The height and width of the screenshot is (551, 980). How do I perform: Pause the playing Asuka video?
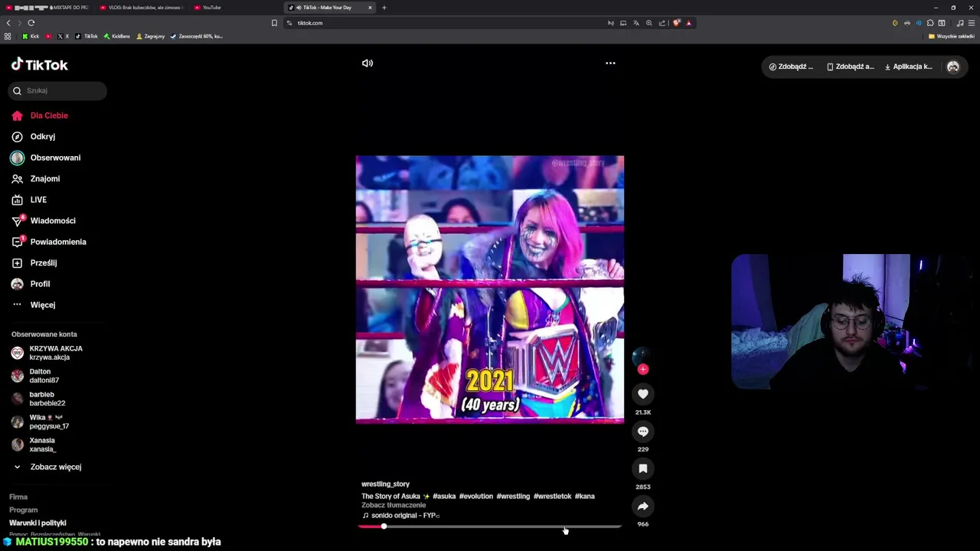(x=490, y=289)
